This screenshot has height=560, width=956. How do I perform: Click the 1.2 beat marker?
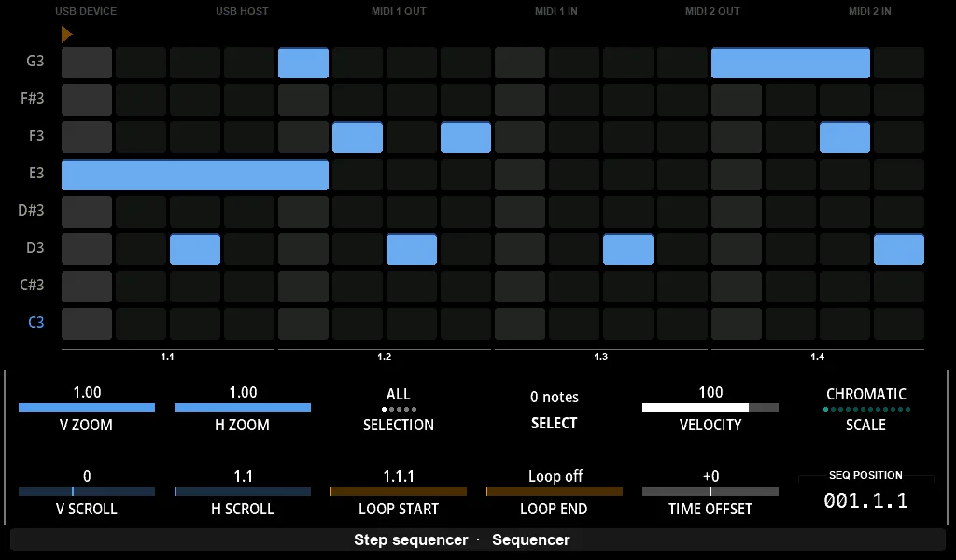[x=384, y=357]
